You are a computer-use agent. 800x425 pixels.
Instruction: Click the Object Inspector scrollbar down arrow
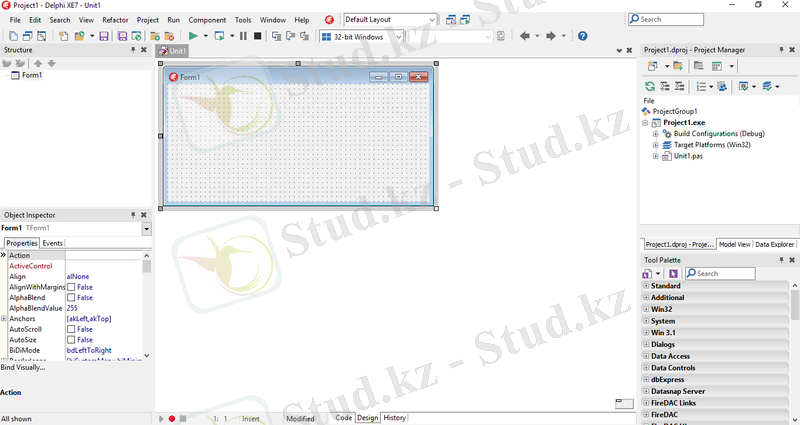point(147,355)
